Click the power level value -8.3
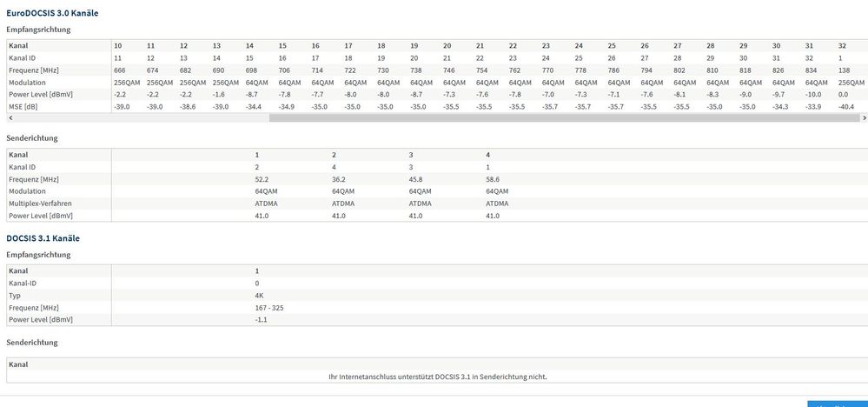This screenshot has height=407, width=868. pos(713,94)
